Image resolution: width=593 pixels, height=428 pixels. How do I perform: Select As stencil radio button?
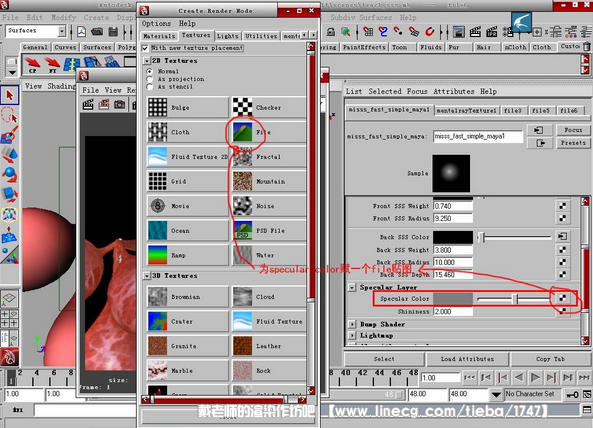click(x=150, y=87)
